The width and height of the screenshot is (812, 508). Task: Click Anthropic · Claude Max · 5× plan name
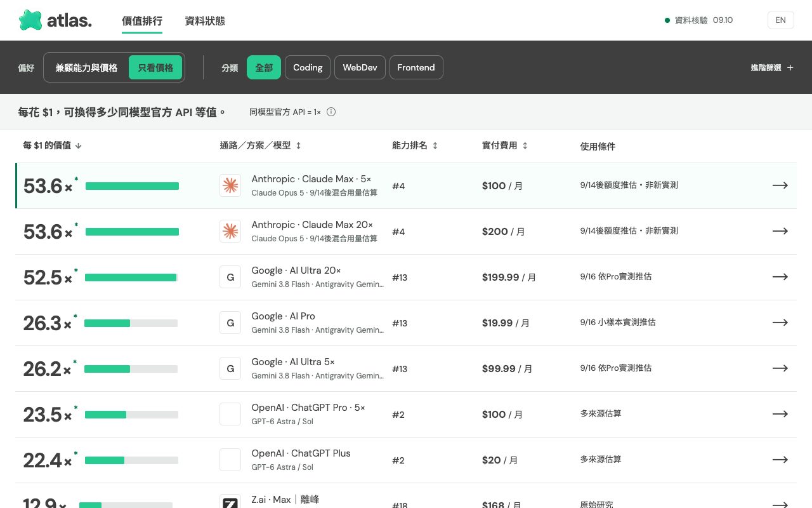pos(311,179)
